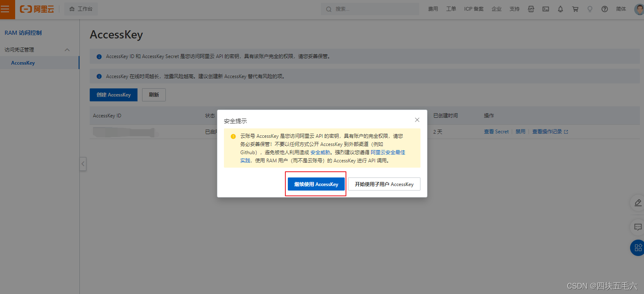Click the info icon in second notice banner
Screen dimensions: 644x294
coord(99,76)
